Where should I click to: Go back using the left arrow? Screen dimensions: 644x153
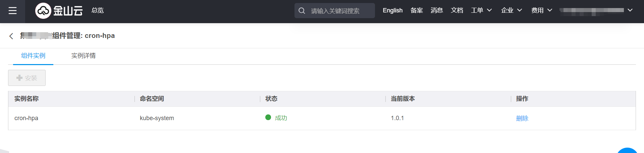point(11,36)
